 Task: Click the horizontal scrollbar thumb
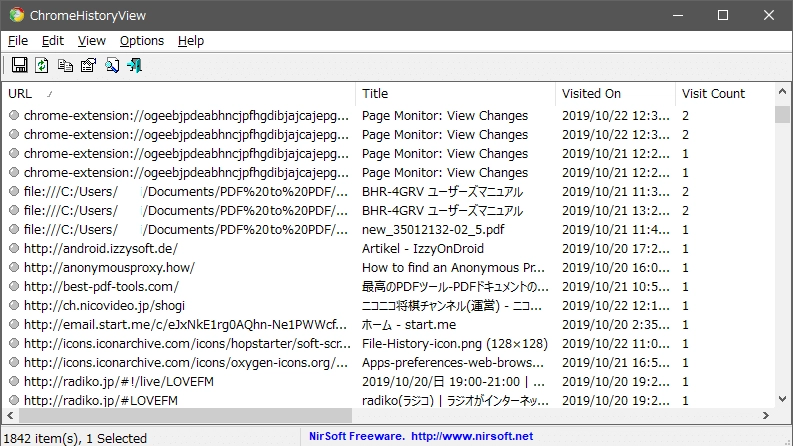point(185,416)
